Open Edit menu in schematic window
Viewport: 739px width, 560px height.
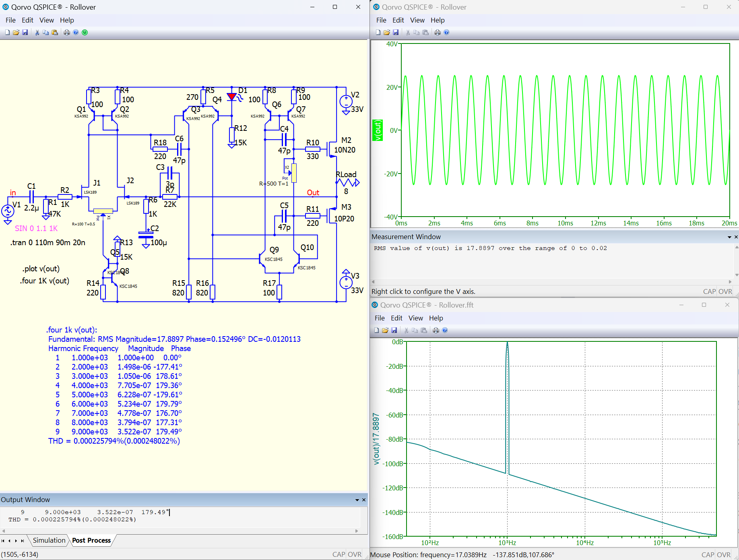[27, 20]
